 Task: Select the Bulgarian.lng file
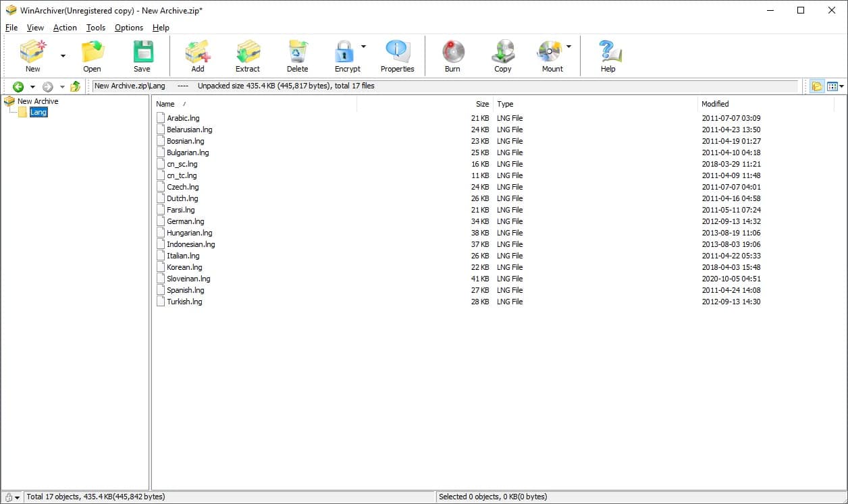pyautogui.click(x=188, y=152)
